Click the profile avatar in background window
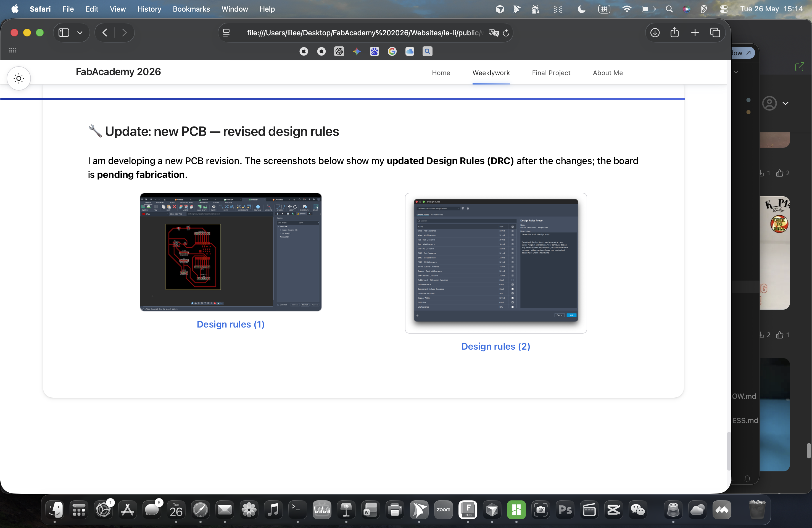The width and height of the screenshot is (812, 528). point(769,103)
